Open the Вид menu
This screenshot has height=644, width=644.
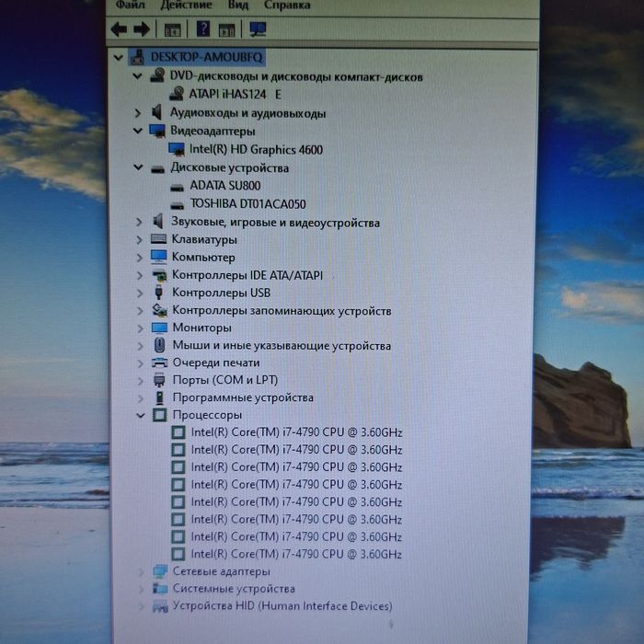pos(238,5)
